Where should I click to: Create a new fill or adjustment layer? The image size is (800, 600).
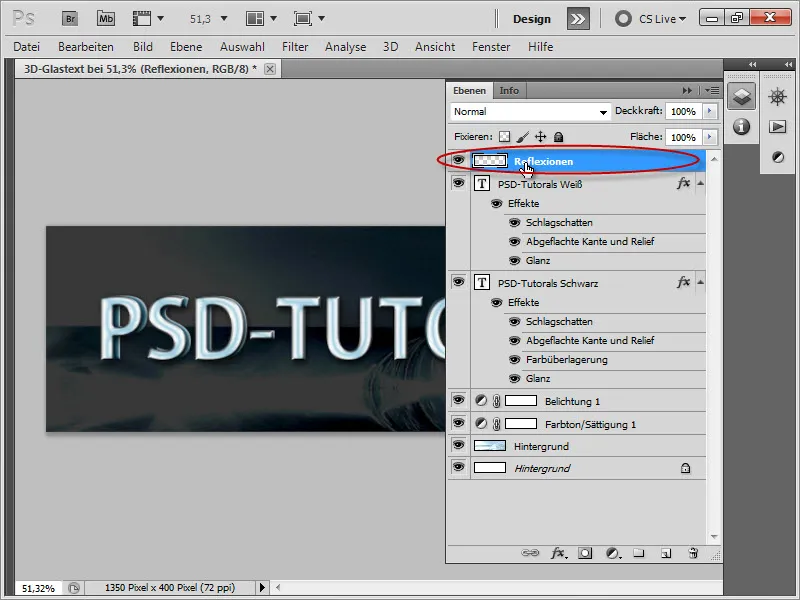613,553
